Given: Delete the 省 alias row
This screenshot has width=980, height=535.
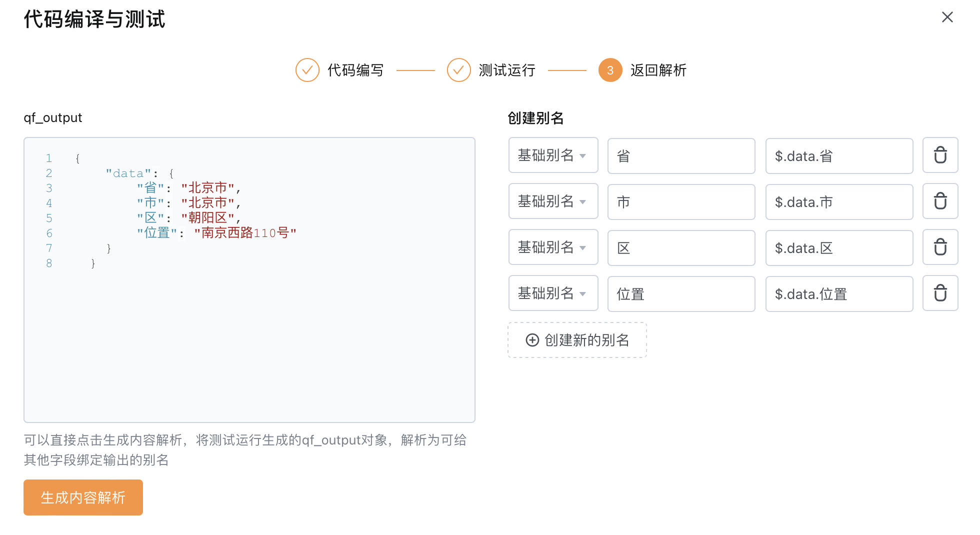Looking at the screenshot, I should tap(940, 155).
